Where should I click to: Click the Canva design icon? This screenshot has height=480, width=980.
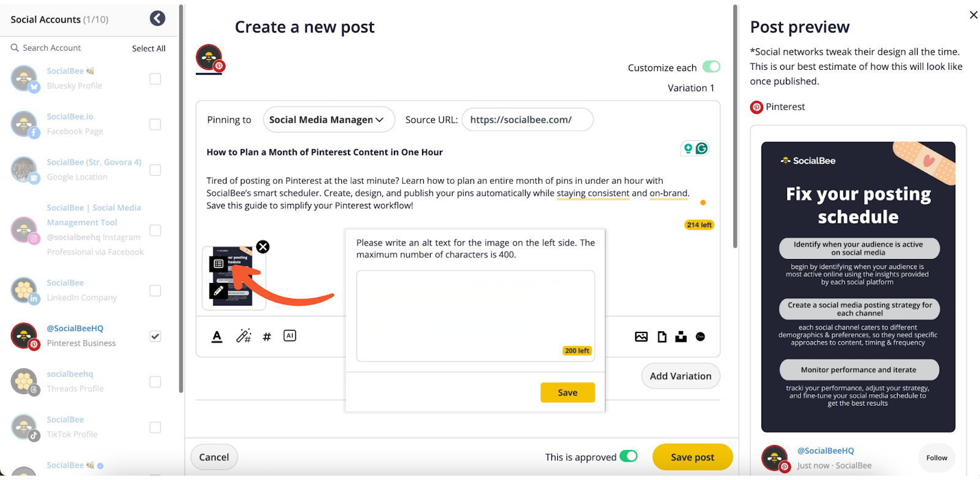click(700, 337)
